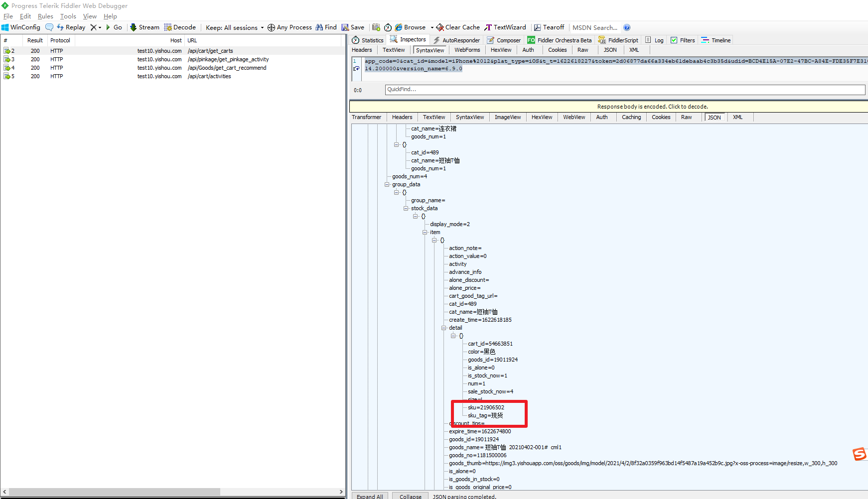Image resolution: width=868 pixels, height=499 pixels.
Task: Click the Inspectors tab
Action: pos(408,40)
